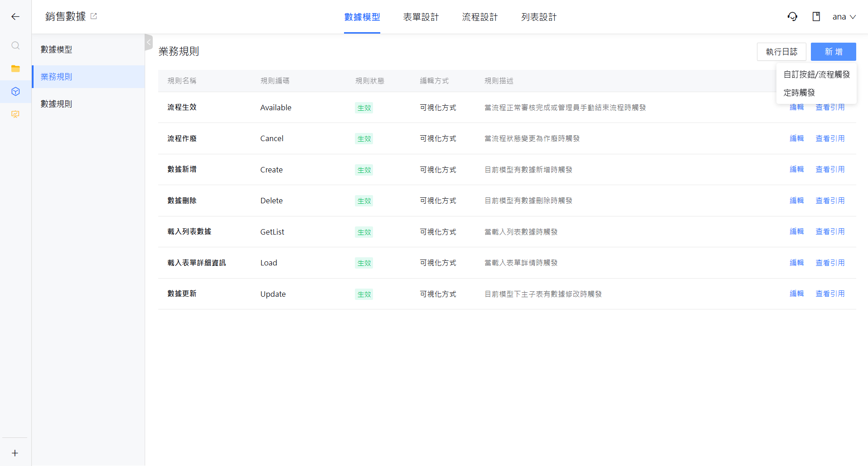Select 數據模型 in the side menu
The height and width of the screenshot is (466, 868).
[88, 49]
